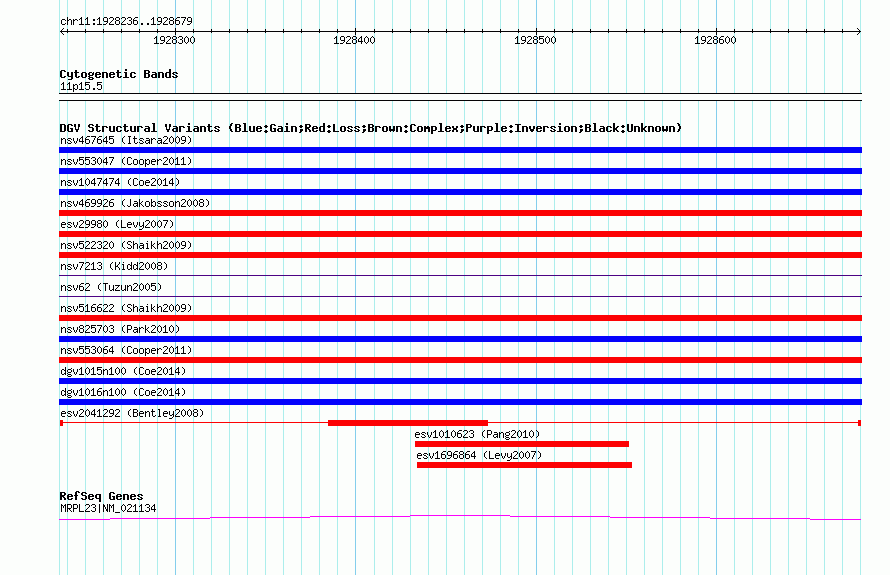Image resolution: width=890 pixels, height=575 pixels.
Task: Click the left arrowhead of the ruler
Action: point(62,32)
